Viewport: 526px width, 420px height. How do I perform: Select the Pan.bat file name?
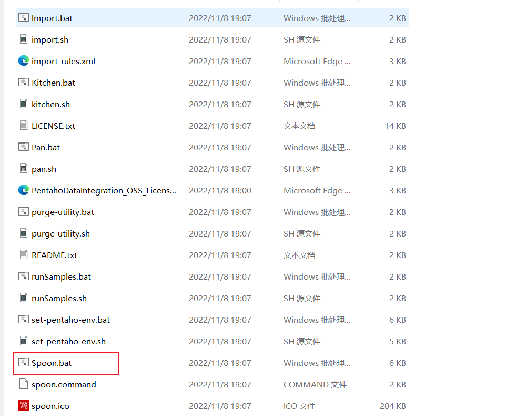pos(46,148)
